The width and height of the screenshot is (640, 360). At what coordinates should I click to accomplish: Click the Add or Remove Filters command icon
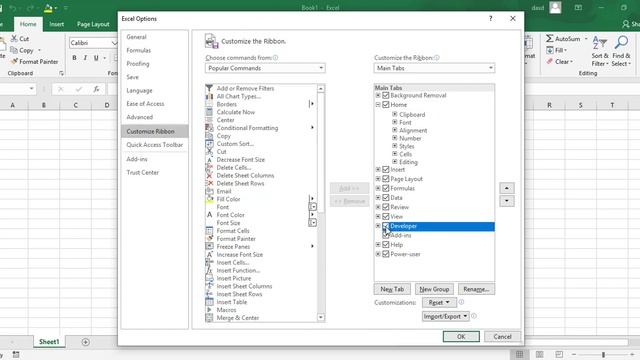209,88
